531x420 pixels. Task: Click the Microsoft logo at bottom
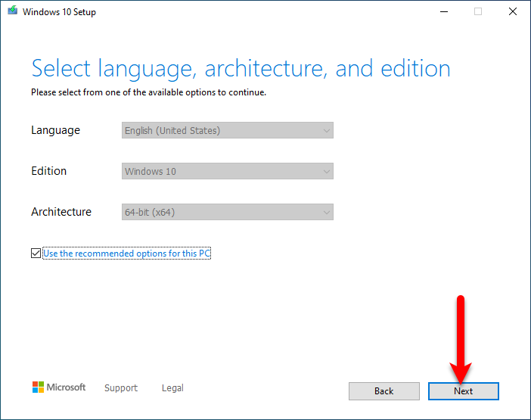point(59,387)
